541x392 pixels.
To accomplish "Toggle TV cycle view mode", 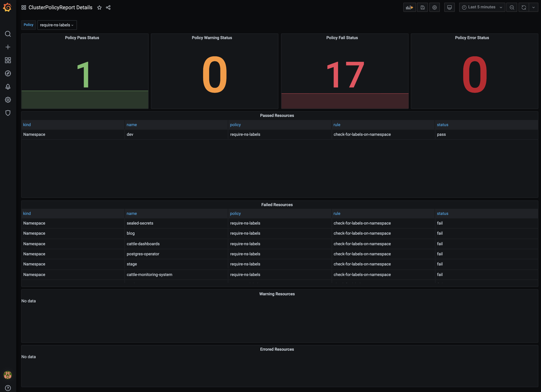I will pos(449,7).
